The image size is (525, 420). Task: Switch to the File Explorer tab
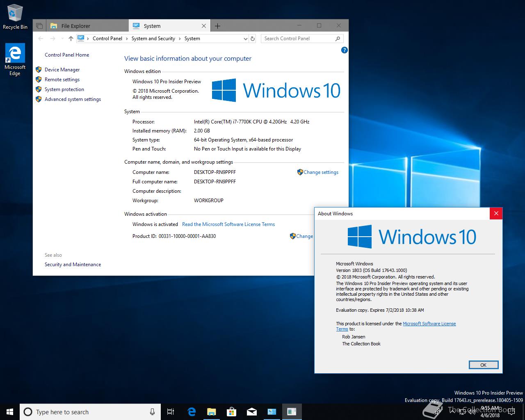click(x=88, y=26)
